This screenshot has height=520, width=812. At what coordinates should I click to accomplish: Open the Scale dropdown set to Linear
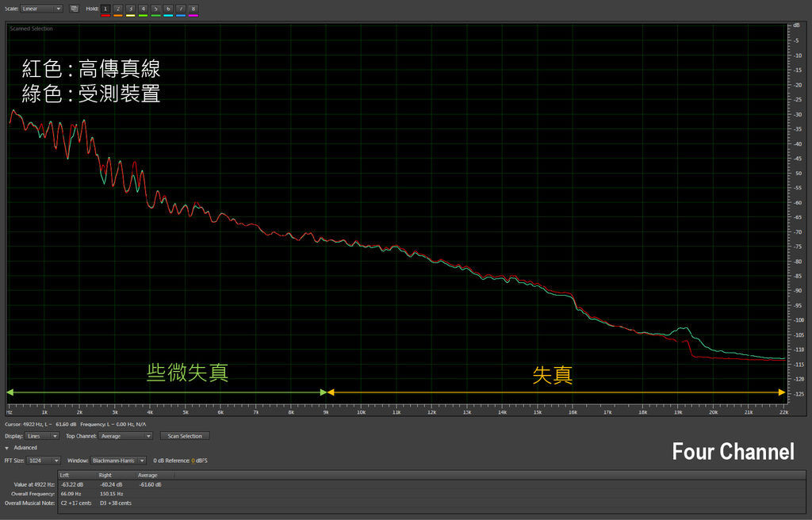tap(42, 9)
